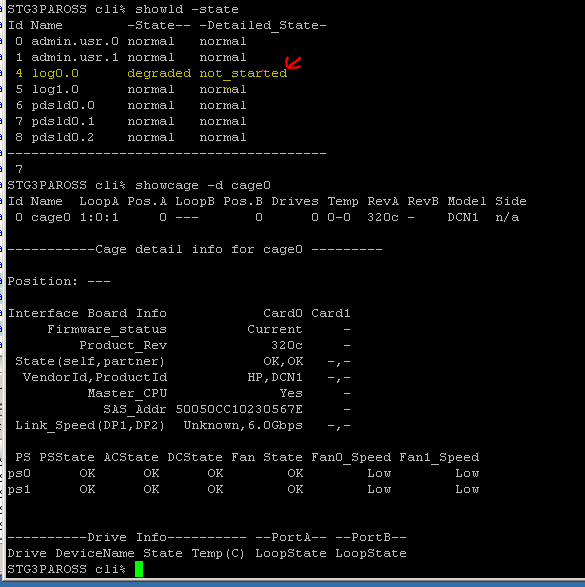Click the 'HP,DCN1' vendor product value
585x587 pixels.
tap(275, 377)
